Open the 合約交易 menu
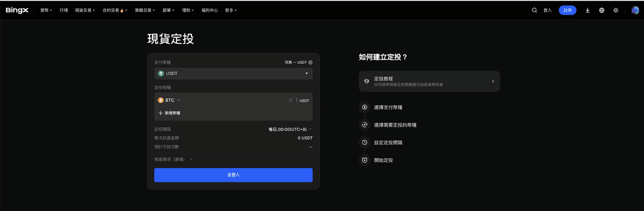The width and height of the screenshot is (644, 211). point(115,10)
